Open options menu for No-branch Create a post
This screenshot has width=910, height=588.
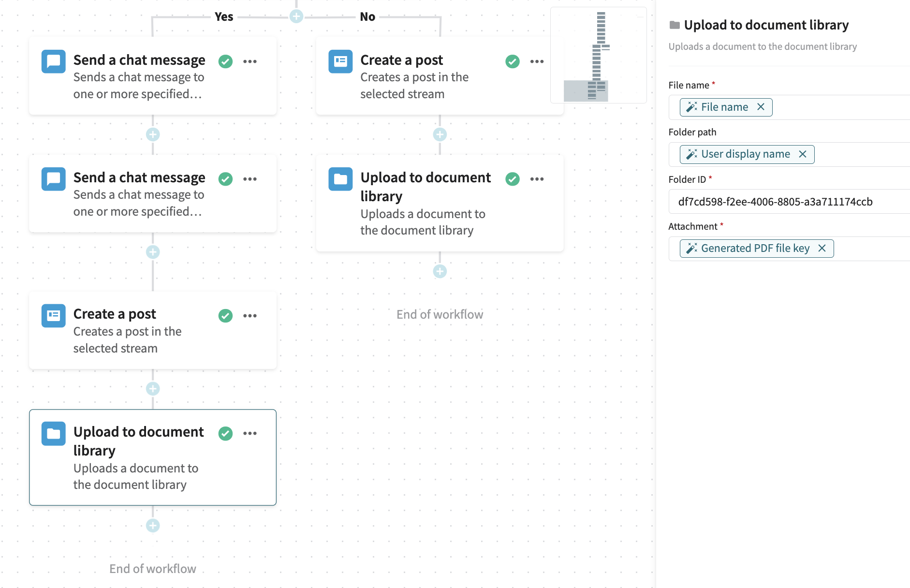click(537, 61)
